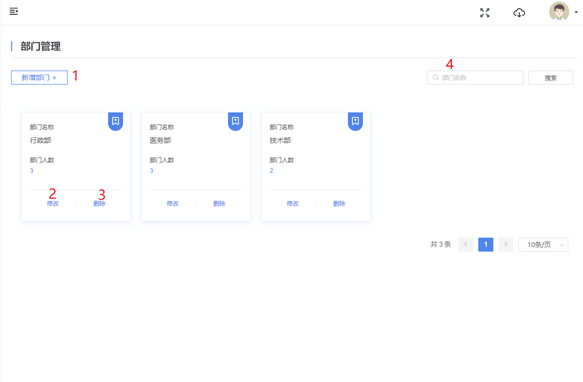Screen dimensions: 583x382
Task: Click headcount 3 on 医务部 card
Action: pos(151,171)
